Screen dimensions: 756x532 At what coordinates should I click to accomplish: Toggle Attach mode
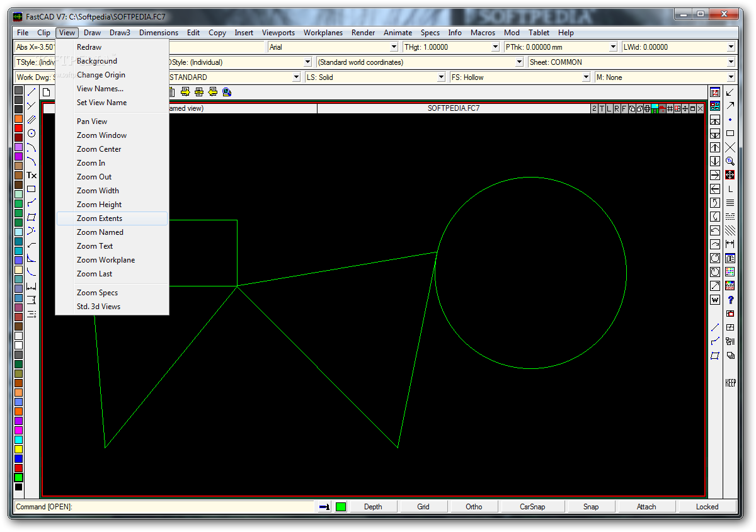pyautogui.click(x=646, y=507)
